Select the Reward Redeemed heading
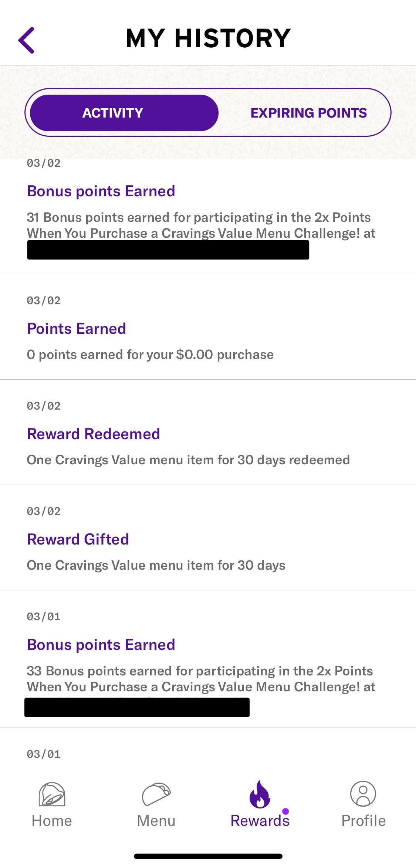 pyautogui.click(x=94, y=434)
